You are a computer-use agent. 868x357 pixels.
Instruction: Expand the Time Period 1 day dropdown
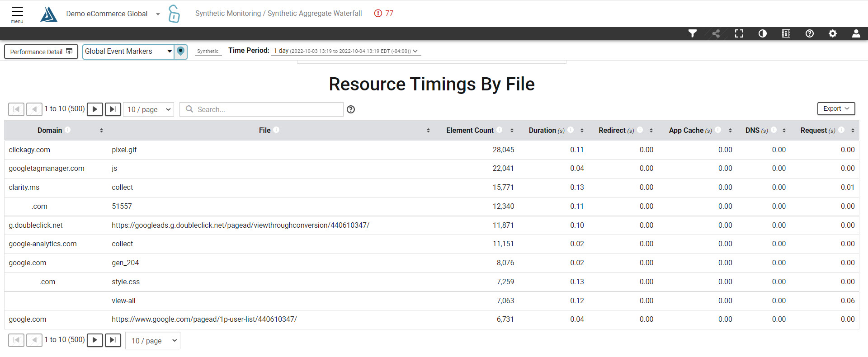[346, 51]
